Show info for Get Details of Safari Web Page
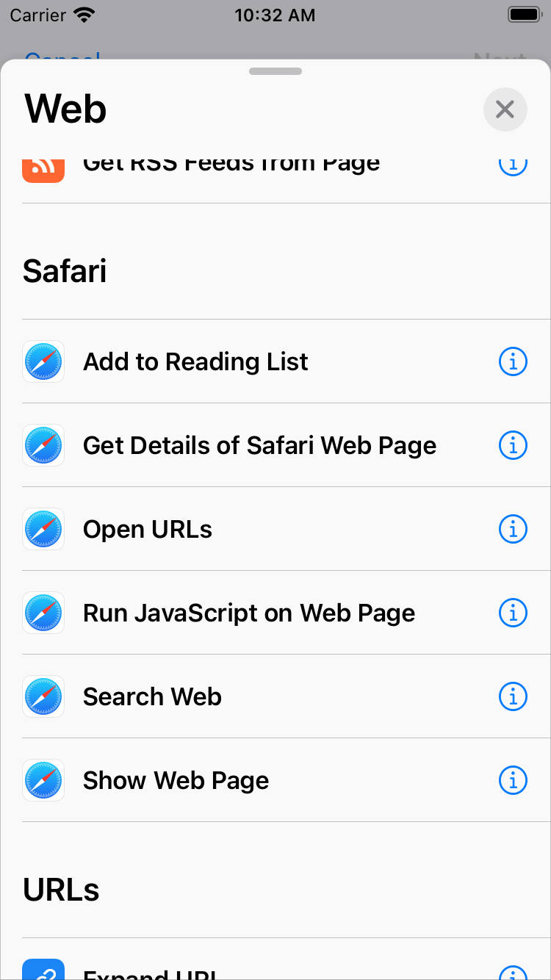This screenshot has width=551, height=980. (x=513, y=445)
